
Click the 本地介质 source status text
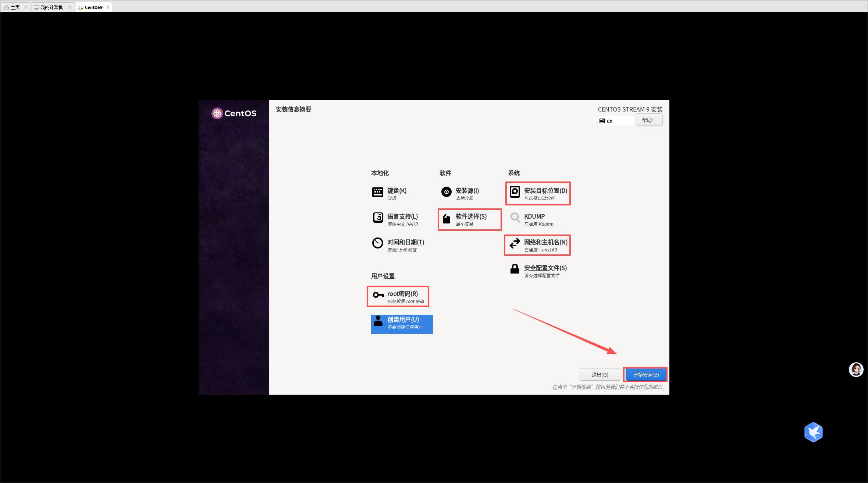(x=465, y=198)
